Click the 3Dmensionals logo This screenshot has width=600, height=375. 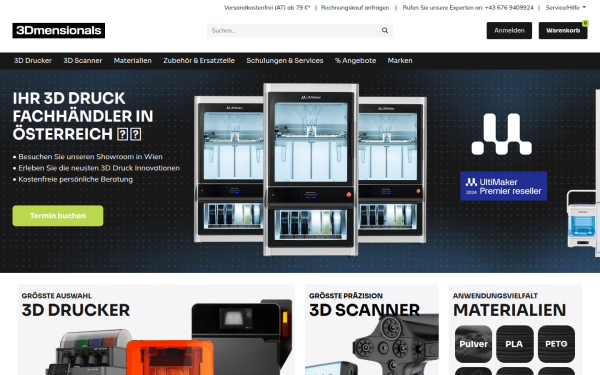pyautogui.click(x=59, y=31)
